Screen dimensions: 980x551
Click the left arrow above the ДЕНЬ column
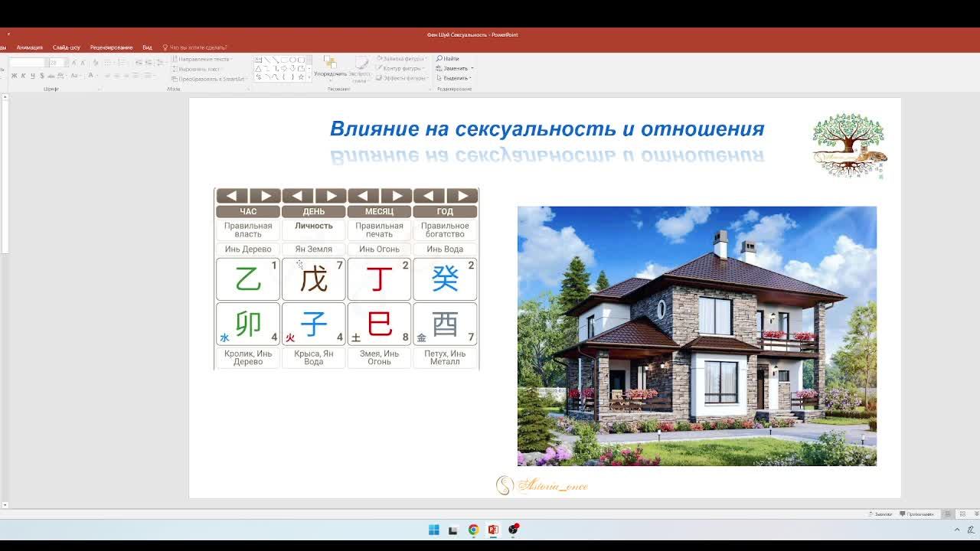click(298, 196)
